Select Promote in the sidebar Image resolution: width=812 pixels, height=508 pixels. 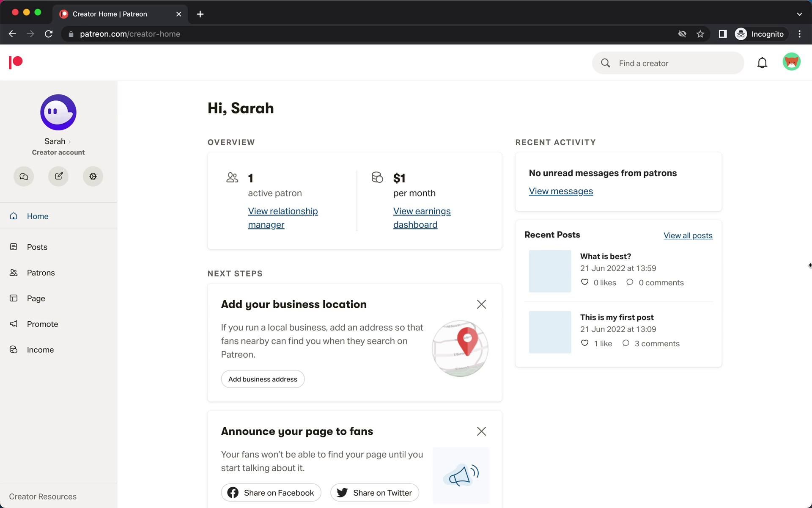pos(42,324)
